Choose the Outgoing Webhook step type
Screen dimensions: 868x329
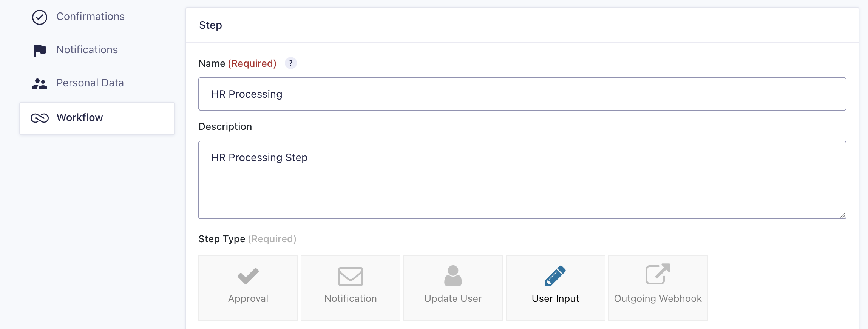658,288
